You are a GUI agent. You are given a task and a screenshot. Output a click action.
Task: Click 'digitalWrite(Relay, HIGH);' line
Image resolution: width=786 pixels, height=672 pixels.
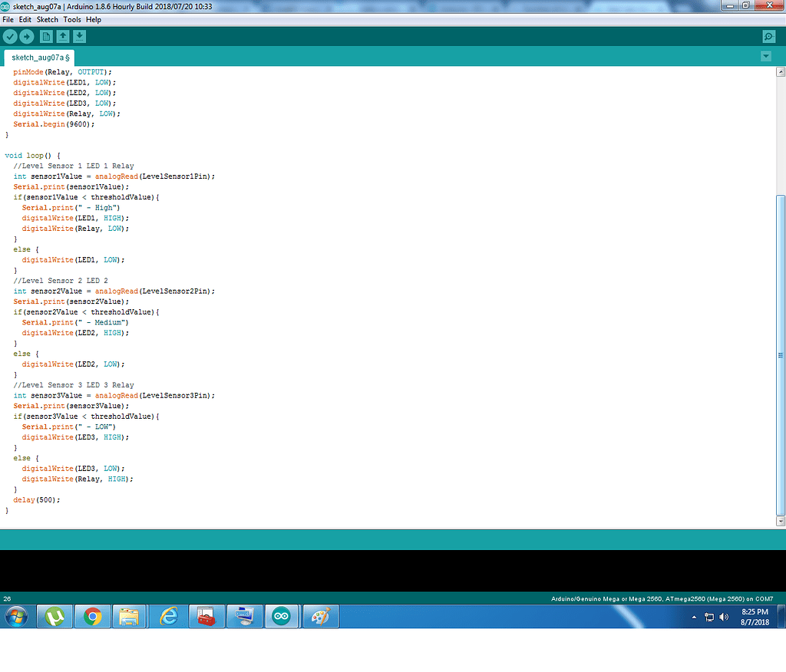point(78,479)
